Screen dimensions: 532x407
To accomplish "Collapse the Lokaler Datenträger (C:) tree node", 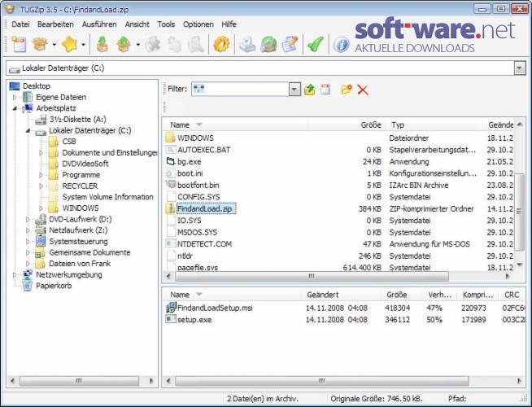I will (28, 131).
